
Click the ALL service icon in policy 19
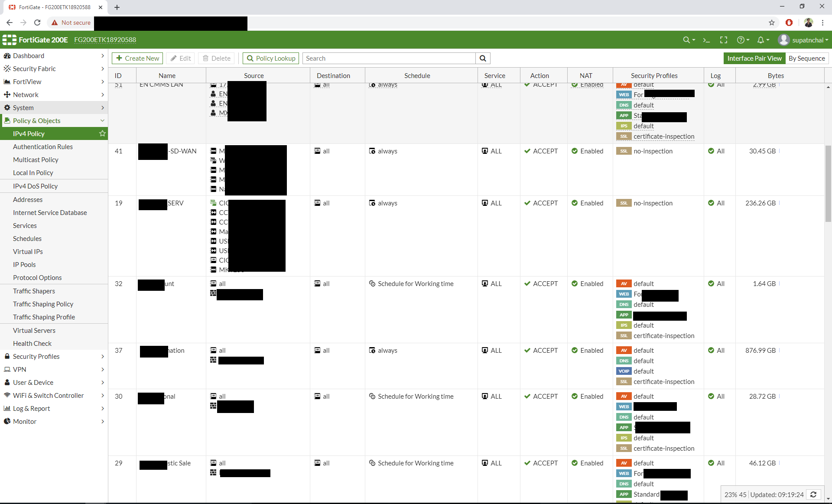pos(485,203)
